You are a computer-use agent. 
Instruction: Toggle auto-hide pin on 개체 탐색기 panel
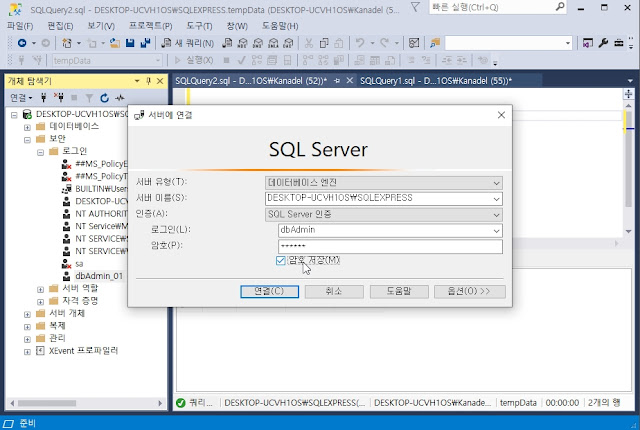coord(148,81)
